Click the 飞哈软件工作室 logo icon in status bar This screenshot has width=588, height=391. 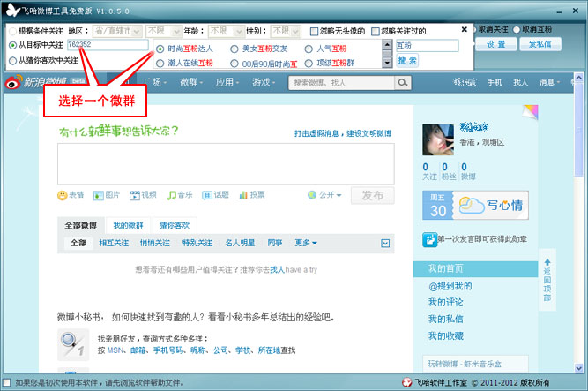click(407, 382)
